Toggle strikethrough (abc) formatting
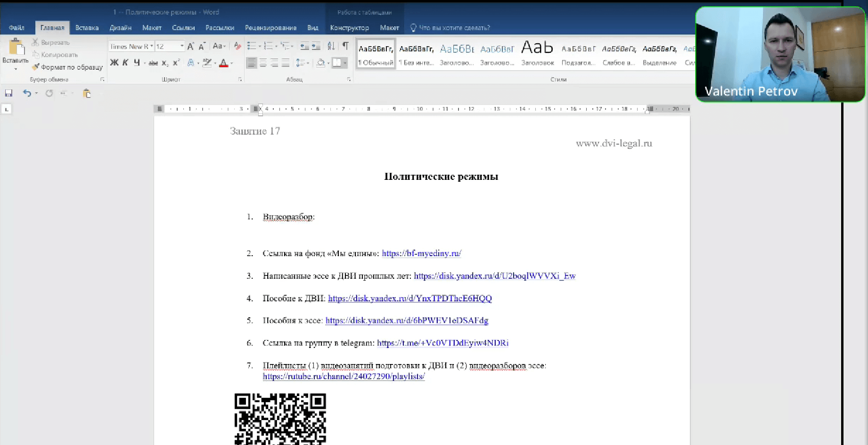Image resolution: width=868 pixels, height=445 pixels. pos(153,63)
